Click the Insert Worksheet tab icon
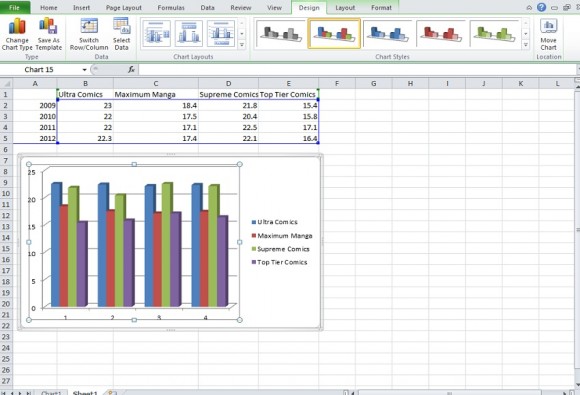Viewport: 580px width, 395px height. [x=111, y=392]
